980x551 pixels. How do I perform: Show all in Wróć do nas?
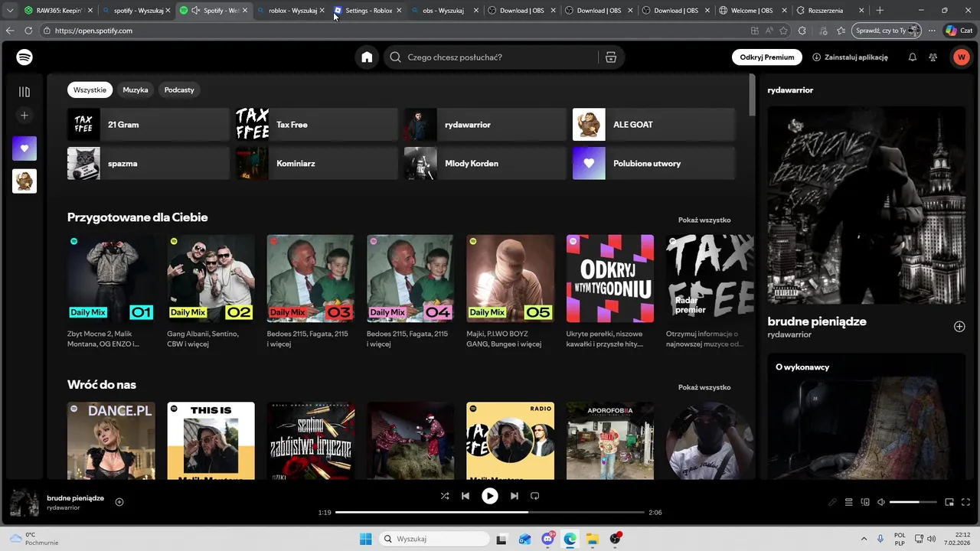click(704, 387)
